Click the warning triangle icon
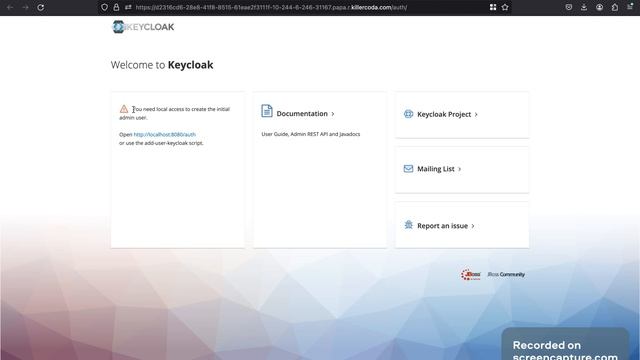The width and height of the screenshot is (640, 360). [124, 109]
